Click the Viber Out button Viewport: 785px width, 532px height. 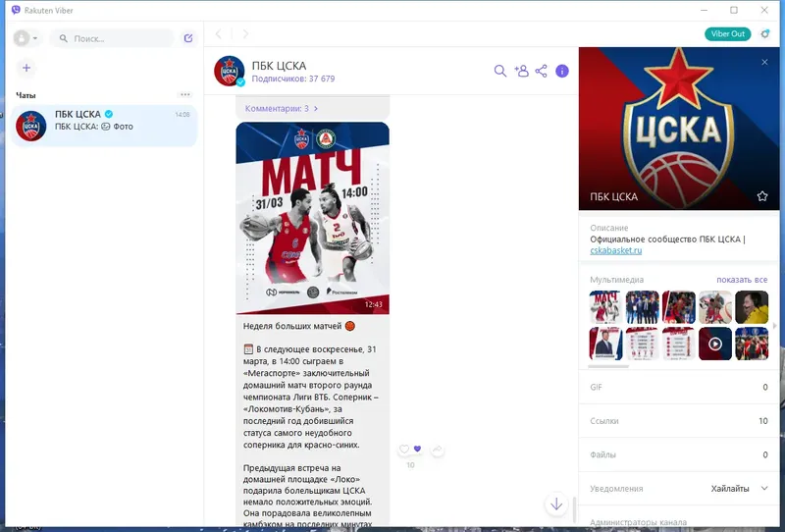pyautogui.click(x=727, y=34)
